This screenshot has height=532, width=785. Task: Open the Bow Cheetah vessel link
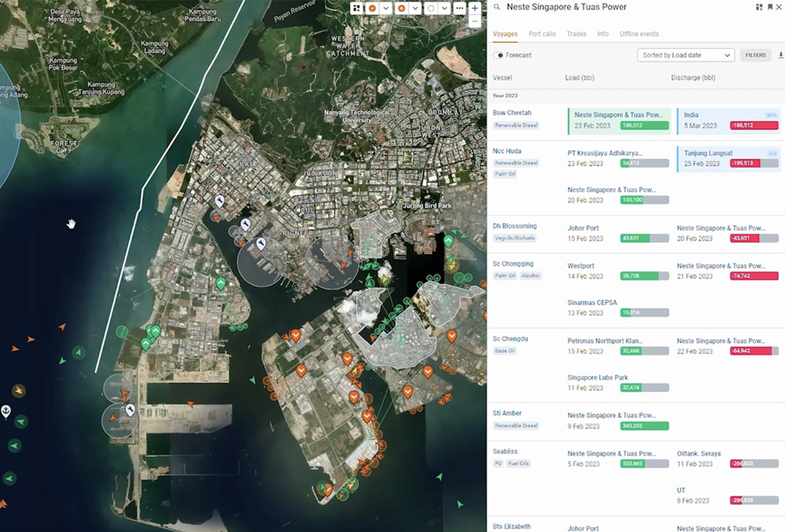point(512,113)
